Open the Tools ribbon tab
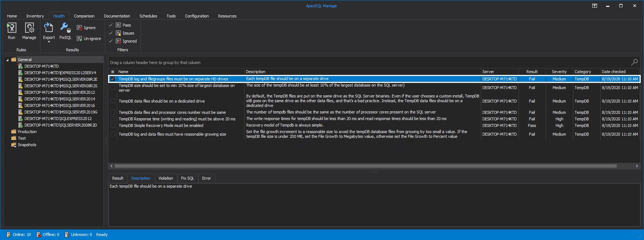 pos(171,16)
